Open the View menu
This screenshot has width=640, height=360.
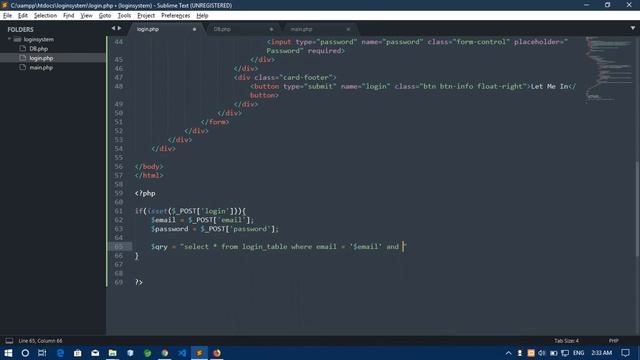click(86, 16)
